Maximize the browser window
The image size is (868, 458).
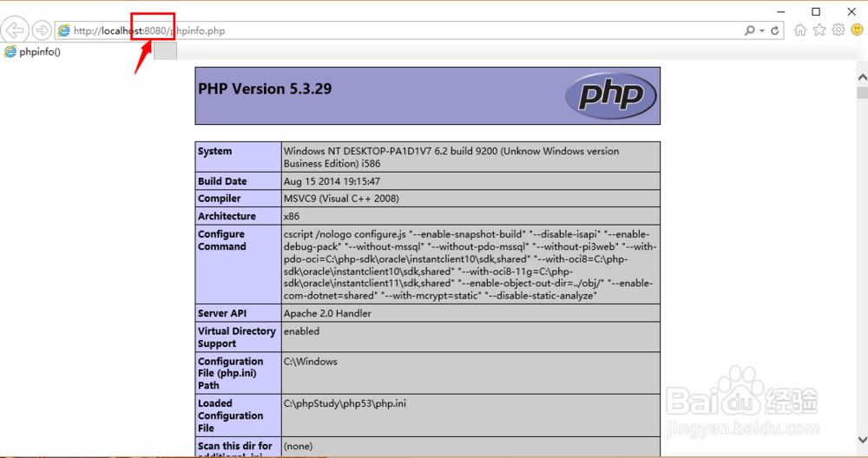(x=816, y=11)
